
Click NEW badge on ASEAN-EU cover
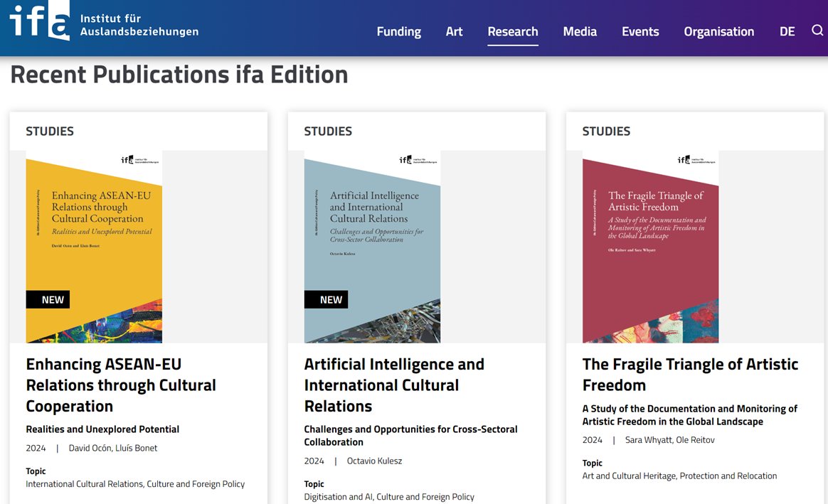48,299
